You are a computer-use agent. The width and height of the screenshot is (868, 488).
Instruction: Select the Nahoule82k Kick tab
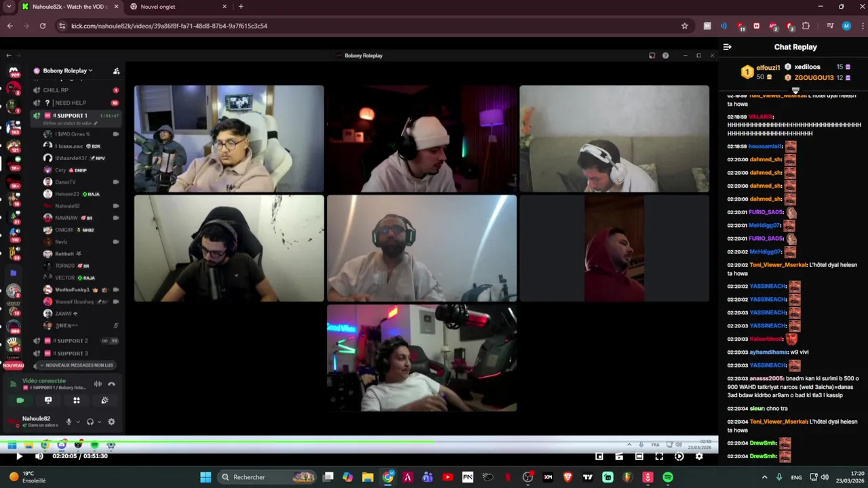click(x=69, y=7)
